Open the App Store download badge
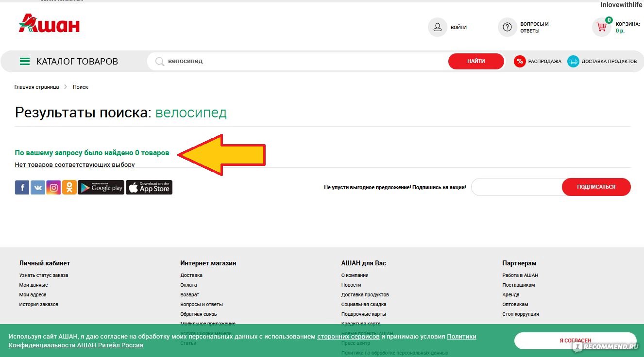This screenshot has height=357, width=644. point(149,187)
